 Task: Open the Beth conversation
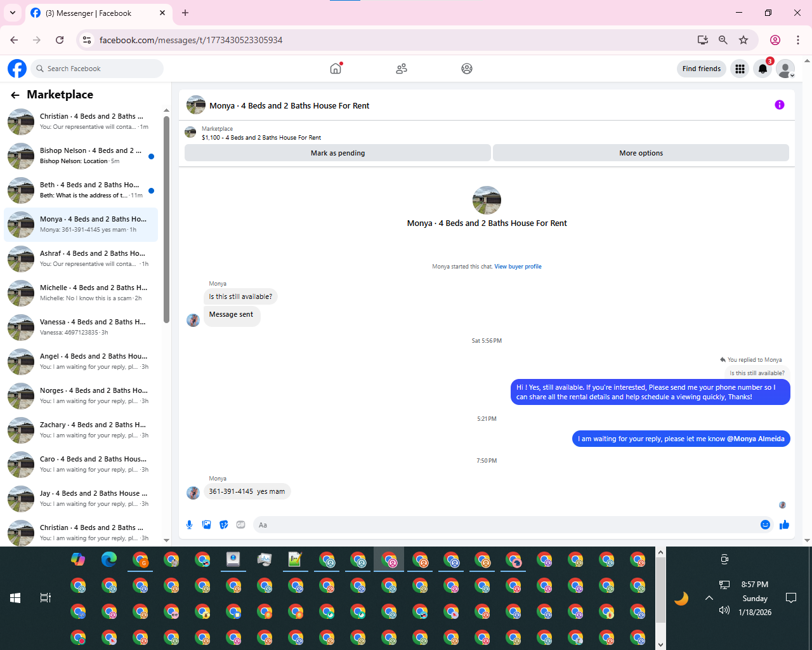pos(81,190)
